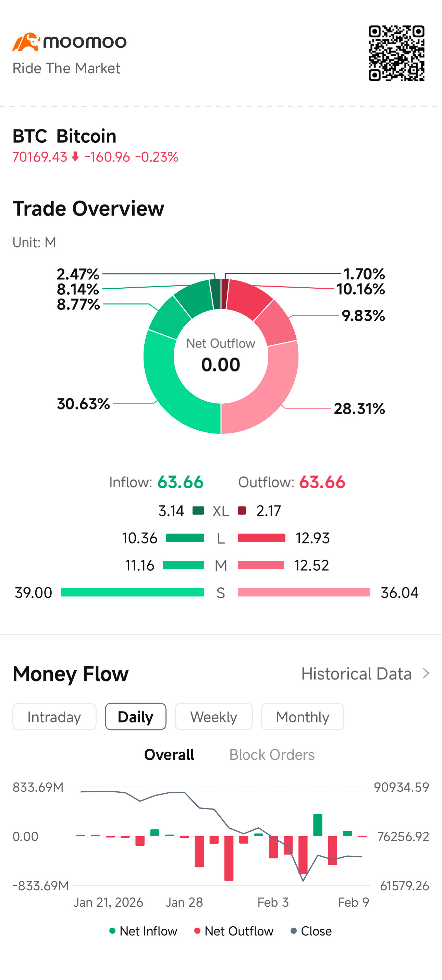Switch to the Block Orders tab

pyautogui.click(x=272, y=755)
